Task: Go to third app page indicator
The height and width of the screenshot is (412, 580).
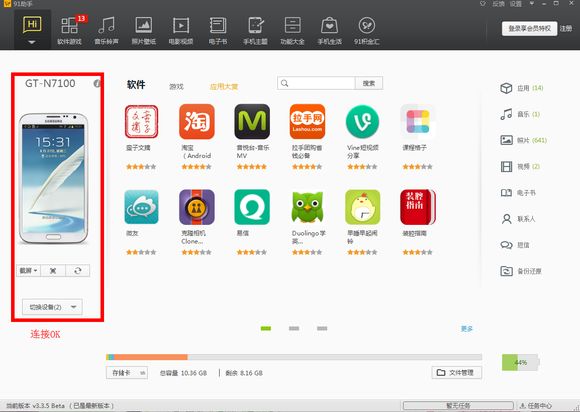Action: pyautogui.click(x=322, y=328)
